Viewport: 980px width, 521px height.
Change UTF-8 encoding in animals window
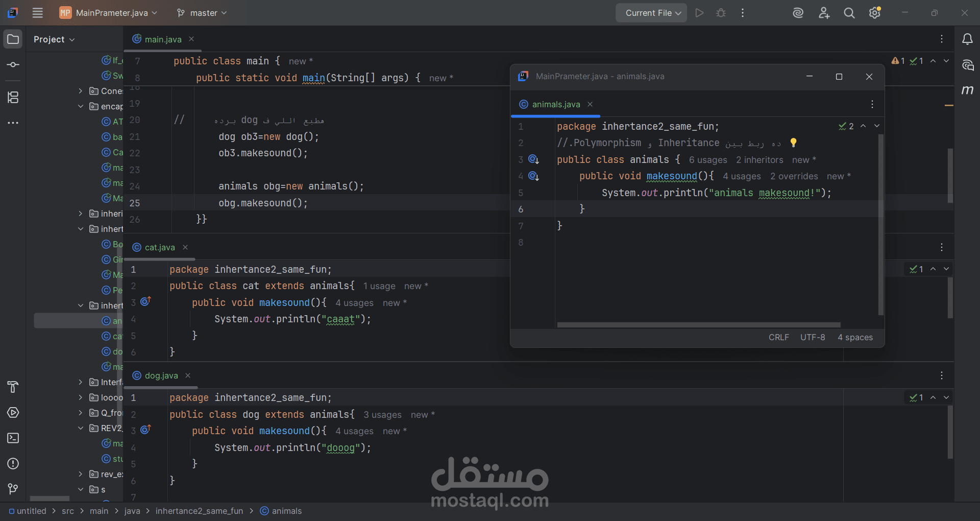coord(813,337)
